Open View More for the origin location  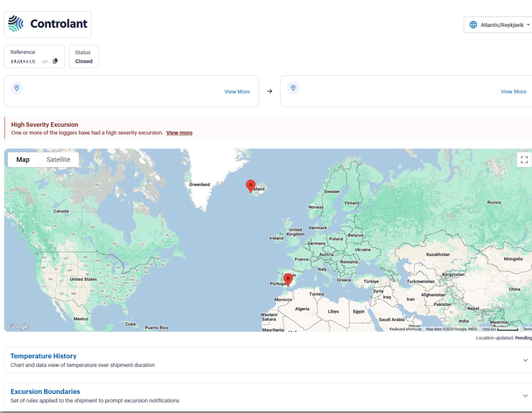pyautogui.click(x=237, y=92)
